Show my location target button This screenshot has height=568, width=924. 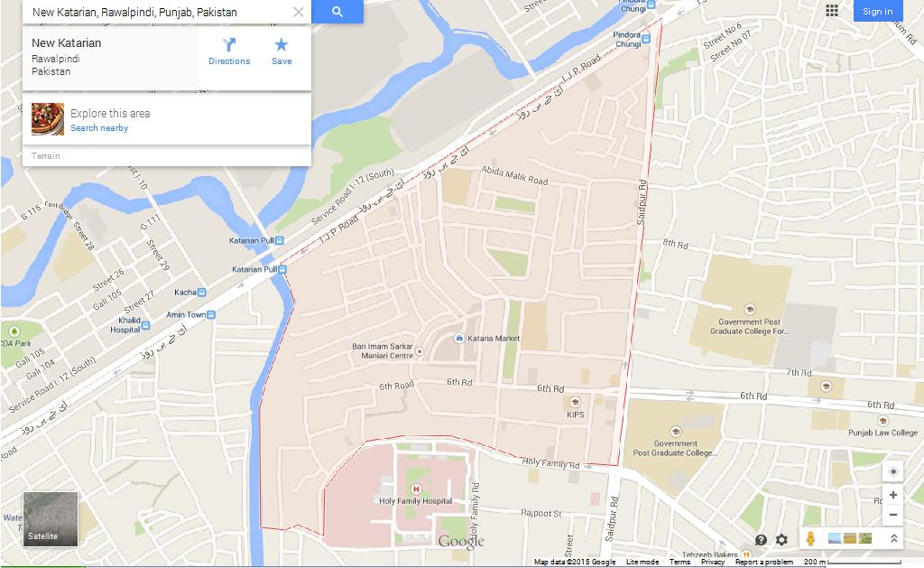[x=892, y=471]
